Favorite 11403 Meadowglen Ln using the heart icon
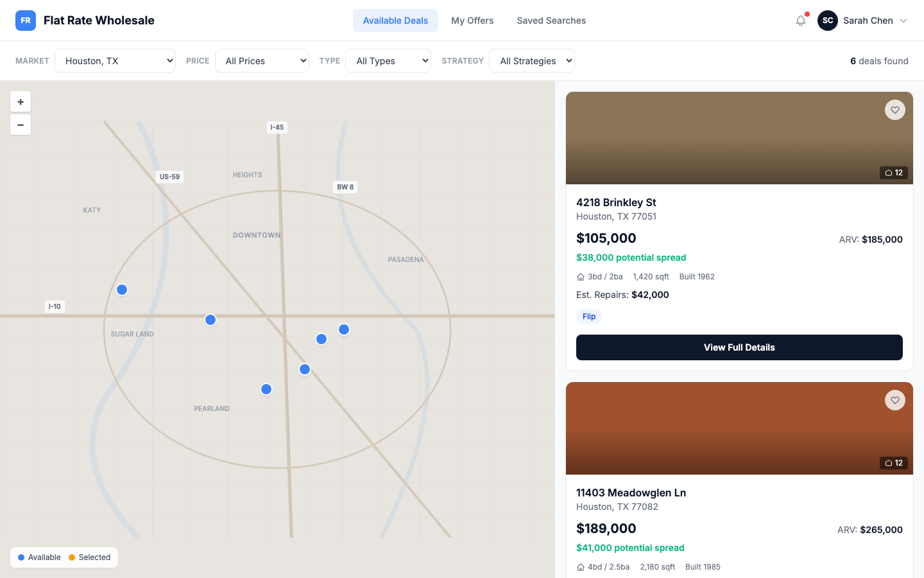924x578 pixels. pos(894,399)
